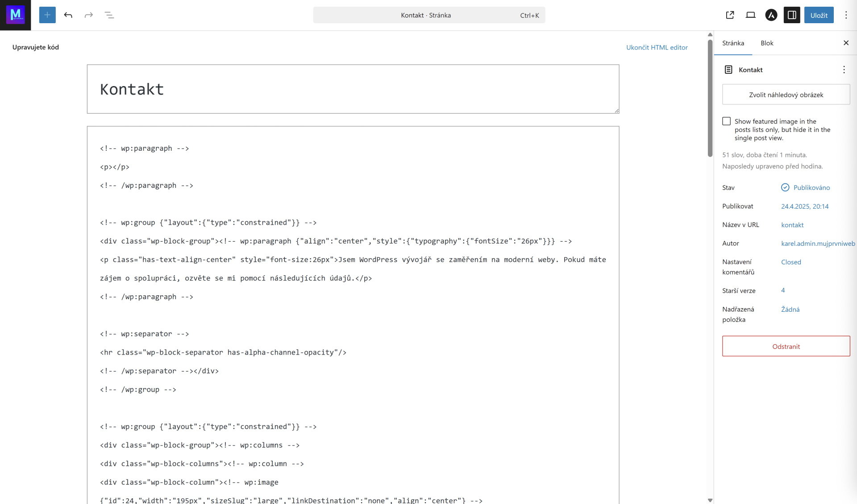
Task: Toggle the settings sidebar icon
Action: coord(791,15)
